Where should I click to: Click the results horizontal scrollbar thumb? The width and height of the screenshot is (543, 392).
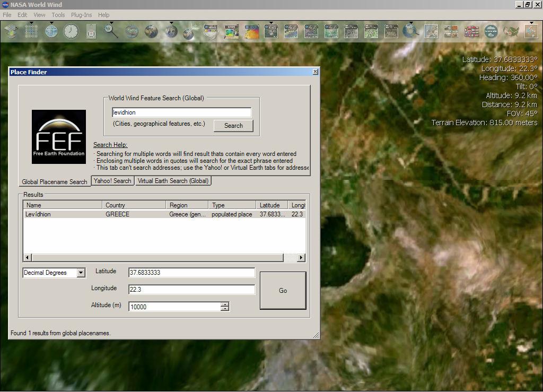tap(157, 257)
